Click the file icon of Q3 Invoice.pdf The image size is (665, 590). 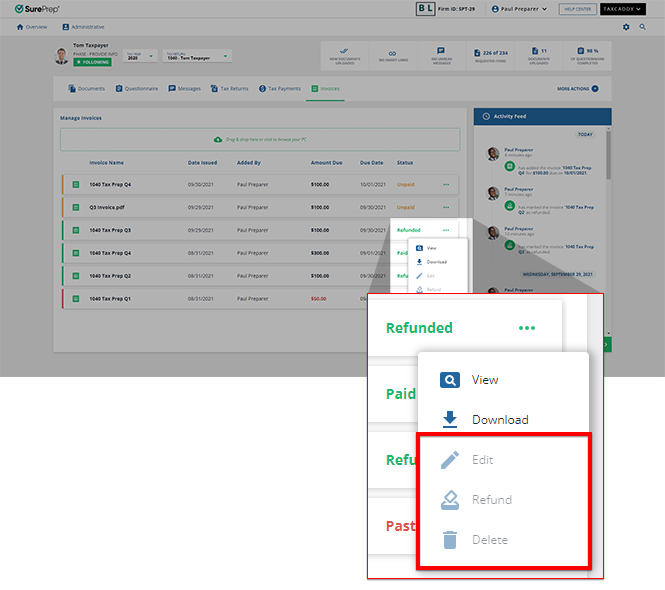75,208
